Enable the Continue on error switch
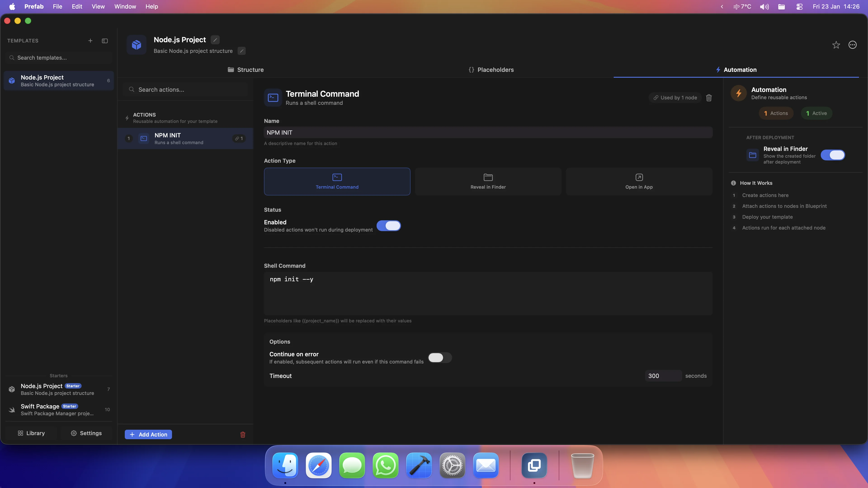 pos(439,358)
